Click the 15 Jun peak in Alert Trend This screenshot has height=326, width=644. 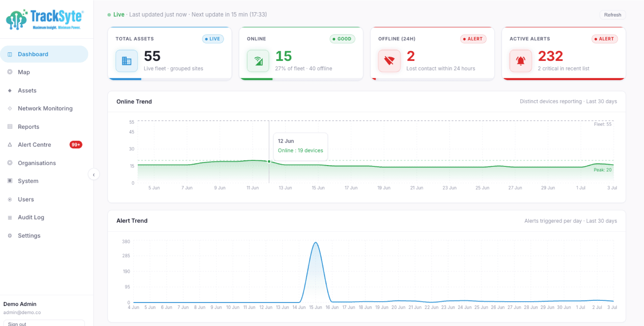(x=316, y=242)
